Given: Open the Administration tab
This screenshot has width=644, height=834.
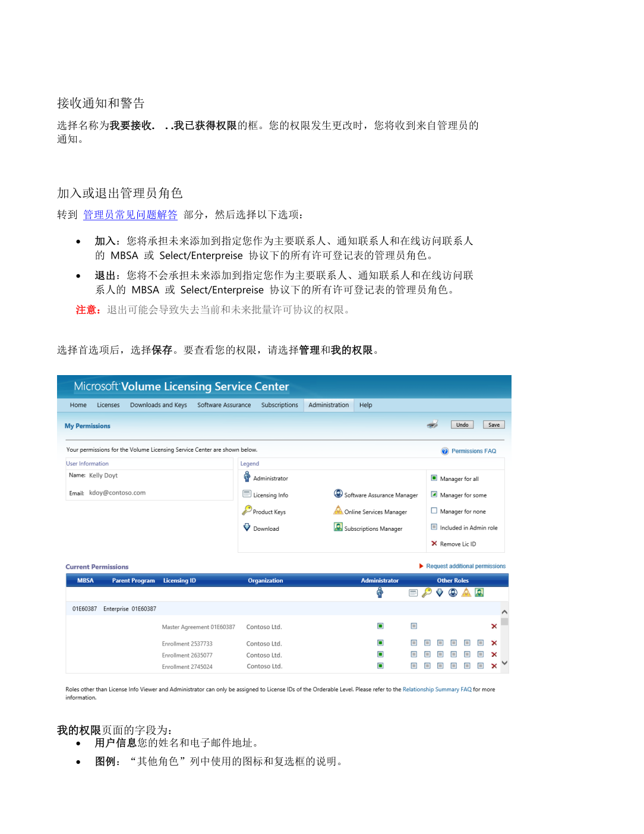Looking at the screenshot, I should coord(329,405).
